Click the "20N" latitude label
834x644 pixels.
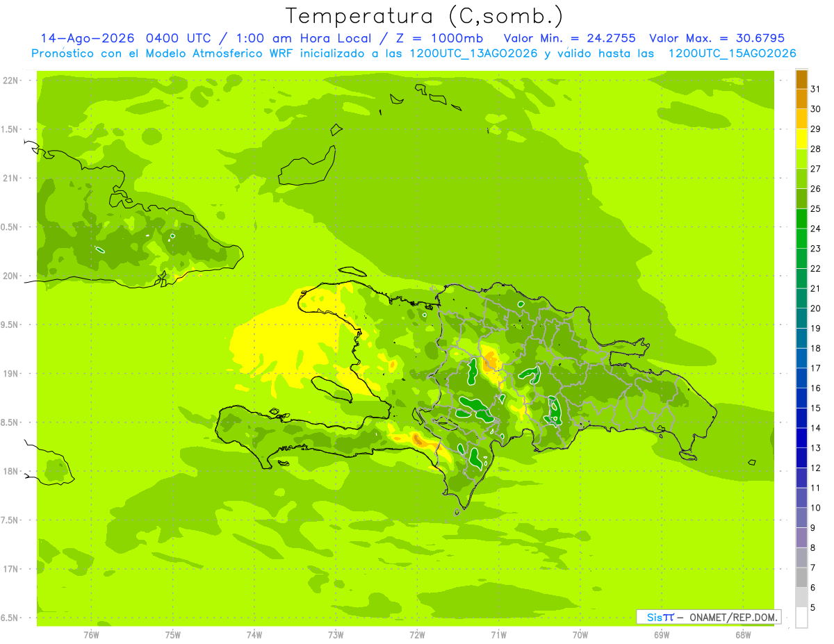click(11, 276)
